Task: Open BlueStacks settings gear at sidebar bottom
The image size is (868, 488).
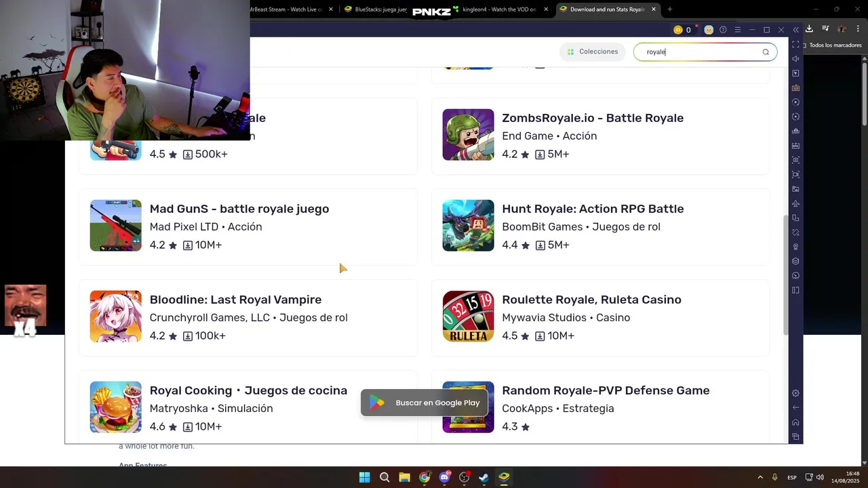Action: tap(795, 393)
